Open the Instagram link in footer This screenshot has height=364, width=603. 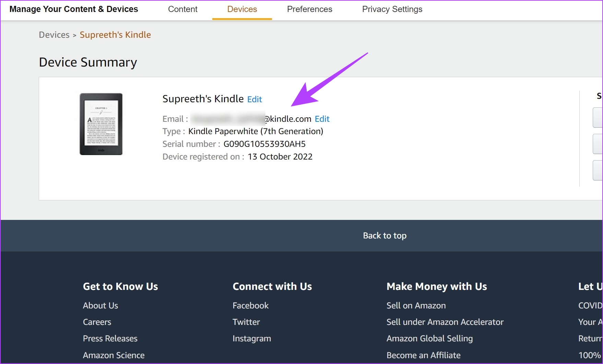click(x=252, y=339)
